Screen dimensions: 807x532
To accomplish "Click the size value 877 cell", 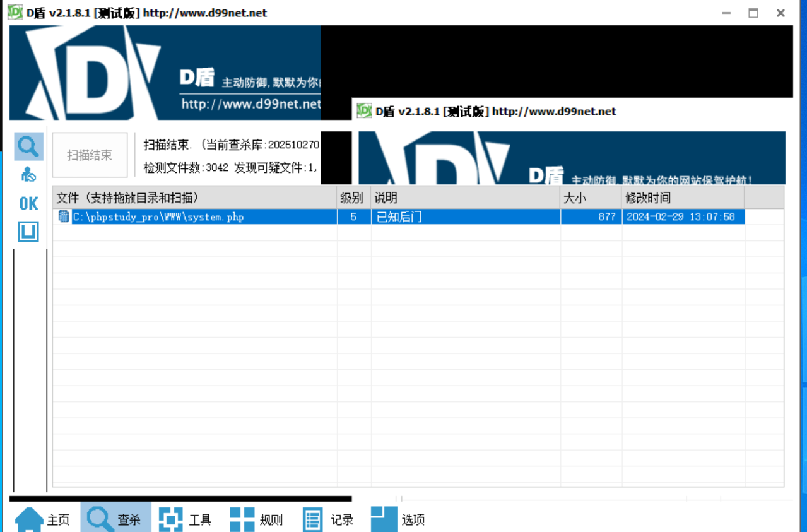I will point(591,216).
